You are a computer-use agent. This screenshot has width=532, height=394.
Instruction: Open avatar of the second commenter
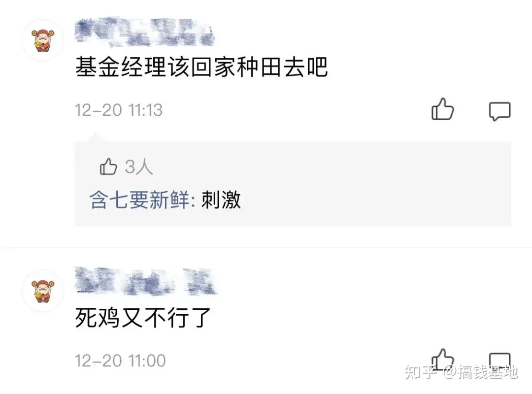coord(43,291)
